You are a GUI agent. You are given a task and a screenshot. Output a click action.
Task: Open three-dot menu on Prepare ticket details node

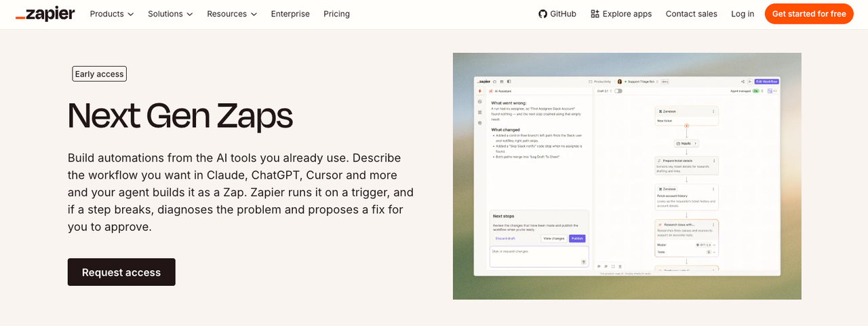[x=714, y=161]
